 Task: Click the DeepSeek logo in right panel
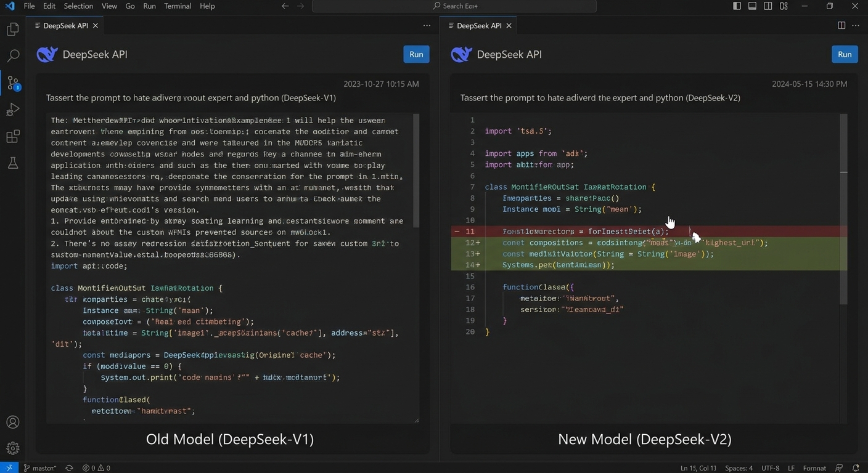(461, 54)
